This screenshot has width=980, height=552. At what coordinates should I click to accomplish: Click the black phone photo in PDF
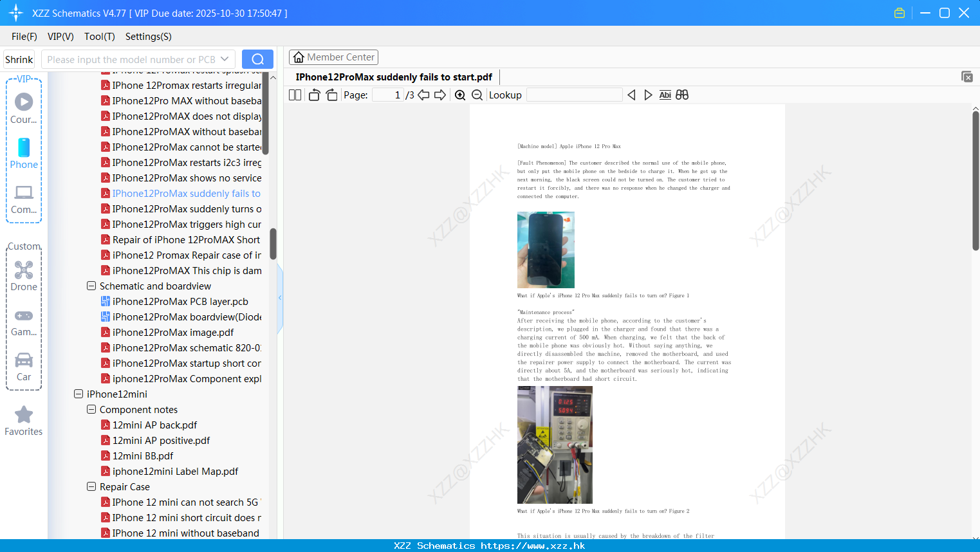pos(546,250)
